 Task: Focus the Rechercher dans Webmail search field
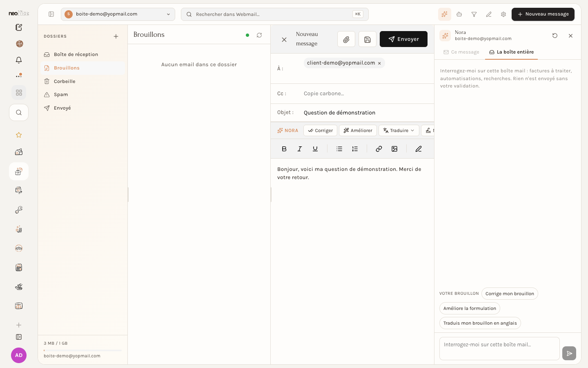pyautogui.click(x=275, y=14)
